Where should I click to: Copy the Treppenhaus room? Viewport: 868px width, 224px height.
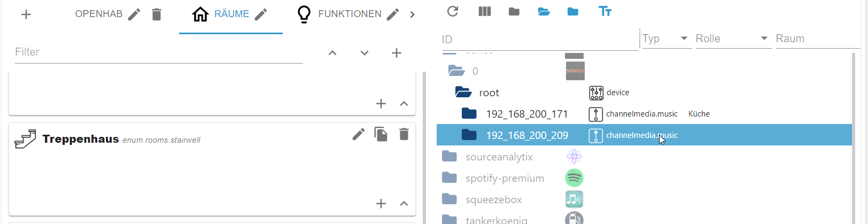381,134
